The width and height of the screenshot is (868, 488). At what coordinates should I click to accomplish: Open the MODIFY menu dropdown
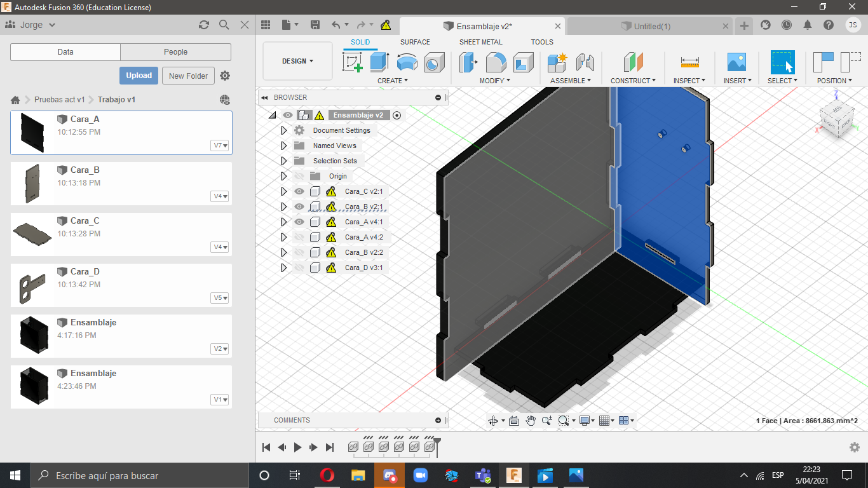[x=496, y=81]
